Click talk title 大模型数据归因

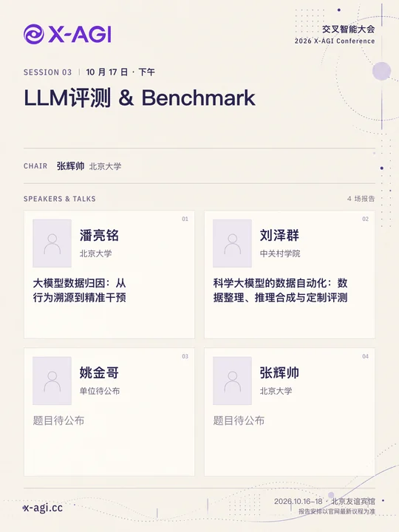[79, 290]
